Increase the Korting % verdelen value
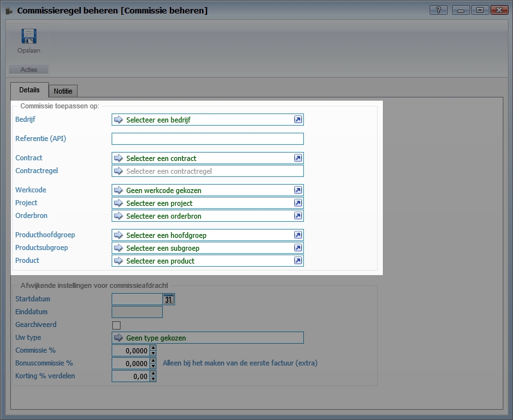Screen dimensions: 513x420 pyautogui.click(x=153, y=374)
